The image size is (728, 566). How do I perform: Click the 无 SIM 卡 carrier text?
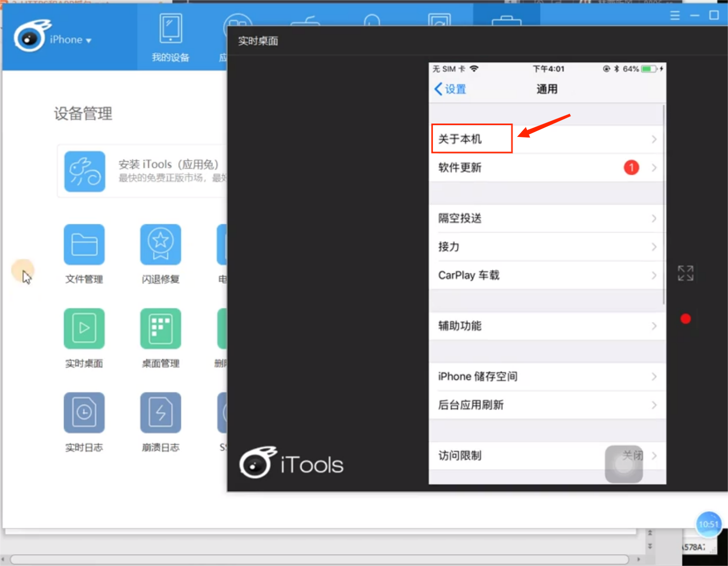449,69
